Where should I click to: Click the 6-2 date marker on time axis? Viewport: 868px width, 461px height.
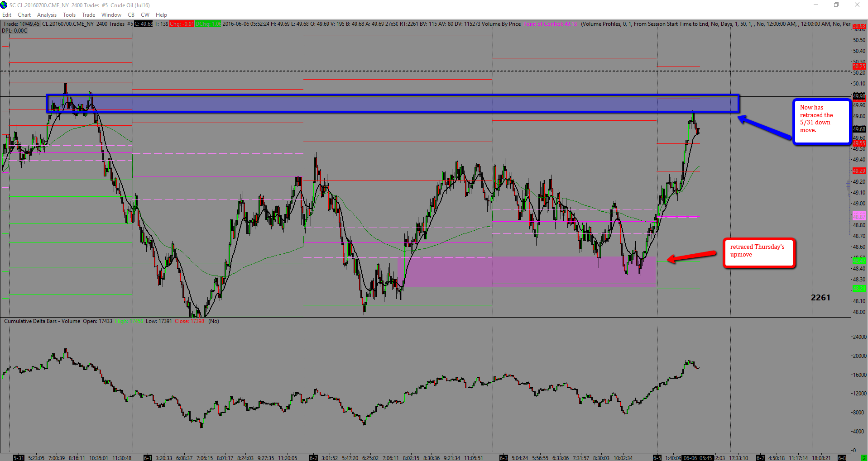(x=313, y=458)
